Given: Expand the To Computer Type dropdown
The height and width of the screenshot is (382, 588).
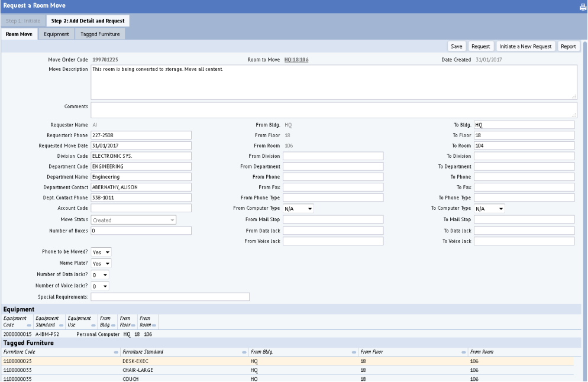Looking at the screenshot, I should [489, 209].
